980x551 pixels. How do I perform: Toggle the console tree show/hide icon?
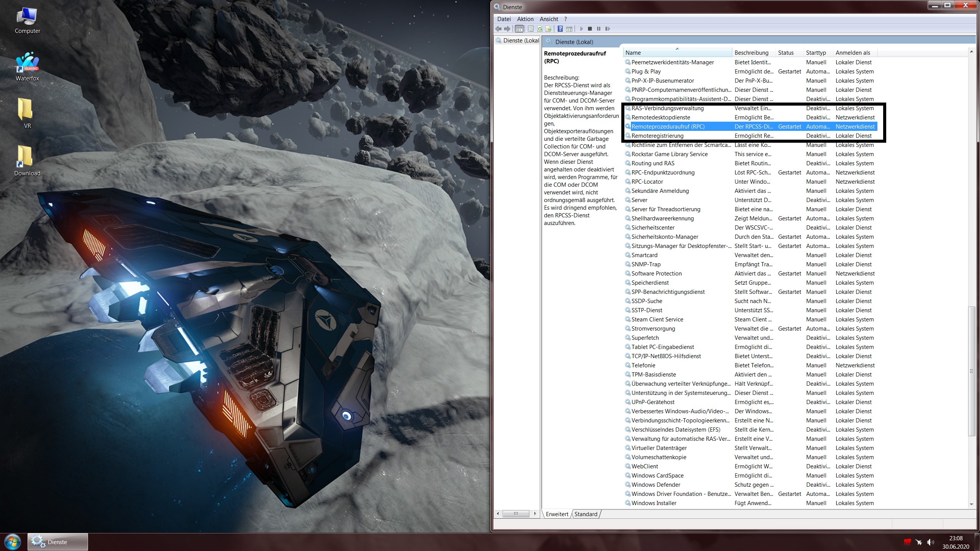(519, 29)
